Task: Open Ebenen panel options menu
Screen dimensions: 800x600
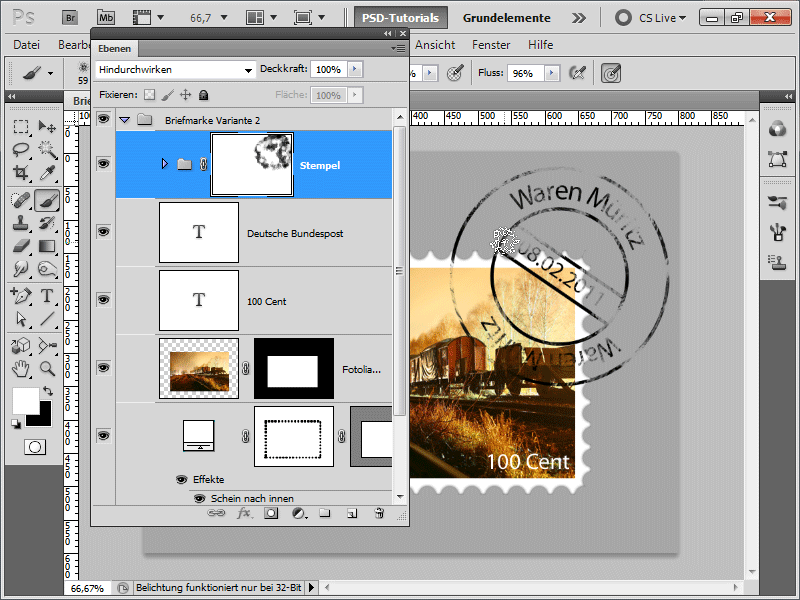Action: [x=398, y=48]
